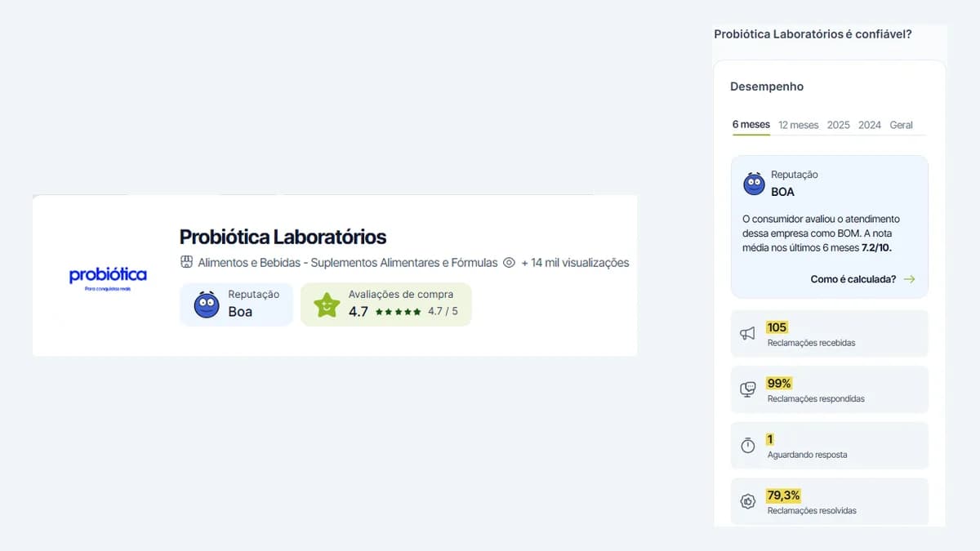Click the blue face icon in the Desempenho card

point(754,184)
